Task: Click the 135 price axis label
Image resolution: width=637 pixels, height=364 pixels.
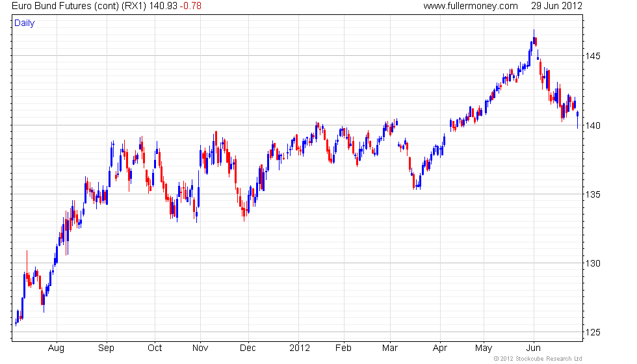Action: tap(593, 194)
